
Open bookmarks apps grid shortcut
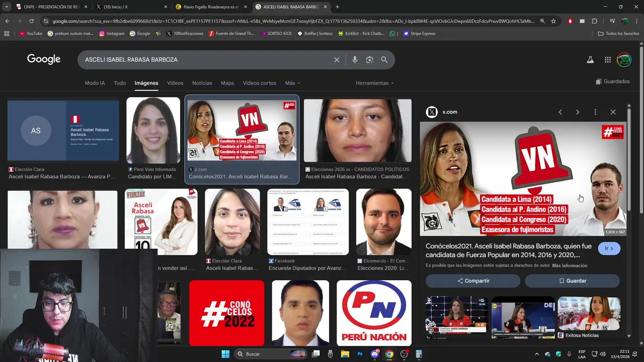click(7, 34)
